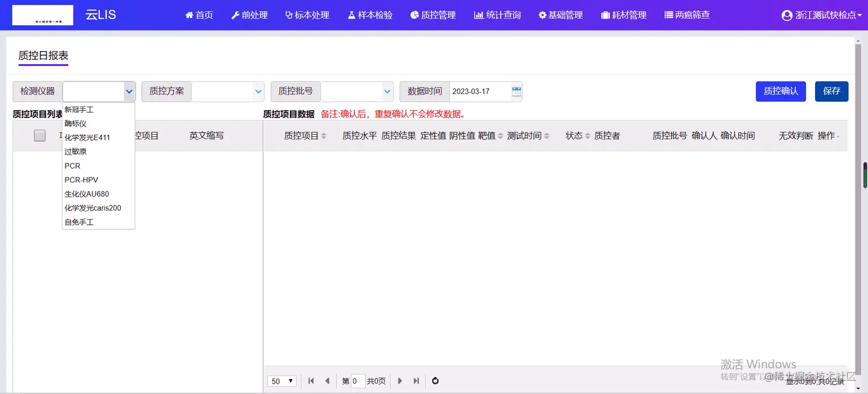Image resolution: width=868 pixels, height=394 pixels.
Task: Open the page size 50 dropdown
Action: pyautogui.click(x=281, y=380)
